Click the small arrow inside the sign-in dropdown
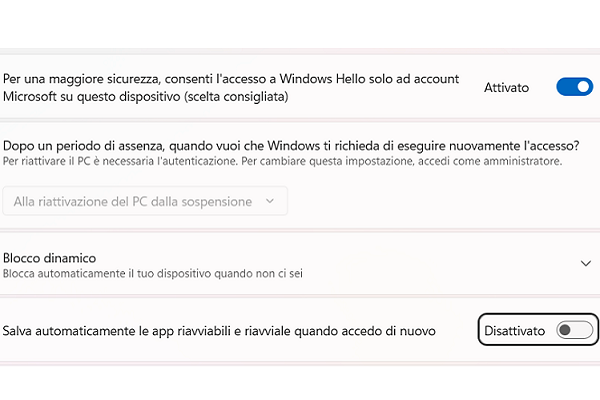Screen dimensions: 600x400 [269, 201]
